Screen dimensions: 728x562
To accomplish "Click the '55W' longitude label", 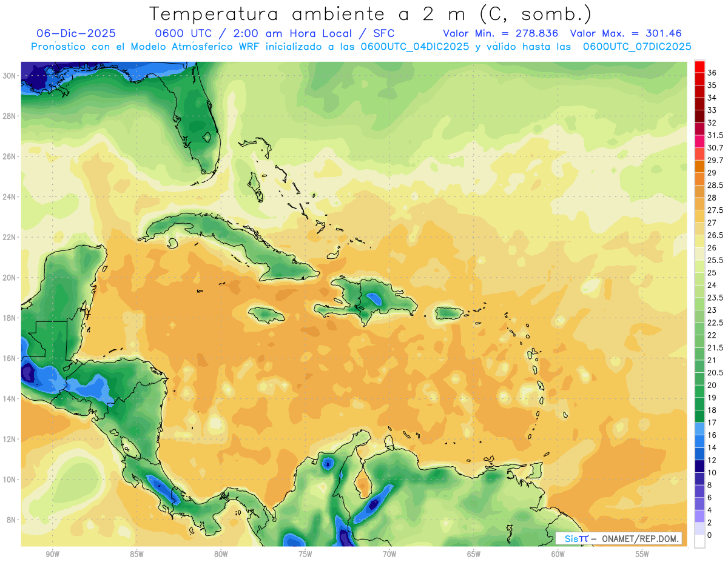I will tap(642, 555).
